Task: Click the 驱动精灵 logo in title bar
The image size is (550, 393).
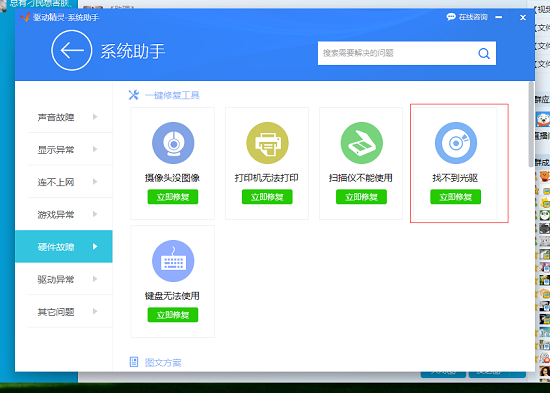Action: (25, 17)
